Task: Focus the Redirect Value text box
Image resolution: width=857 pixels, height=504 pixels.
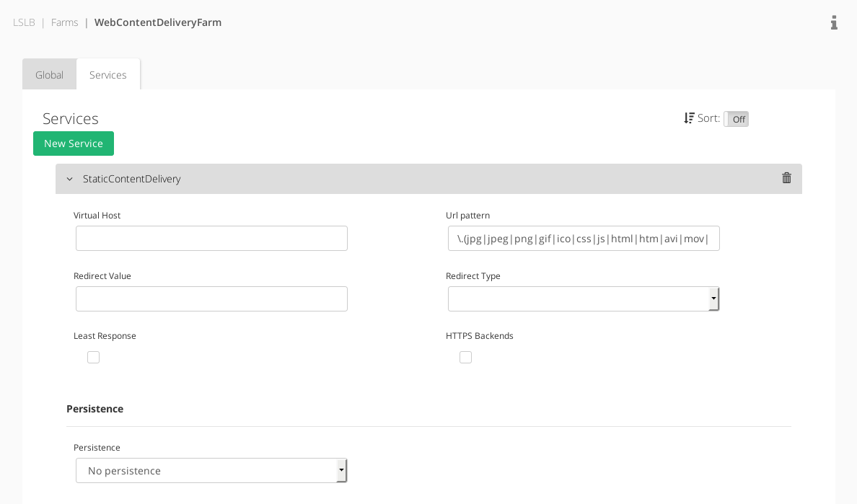Action: (211, 299)
